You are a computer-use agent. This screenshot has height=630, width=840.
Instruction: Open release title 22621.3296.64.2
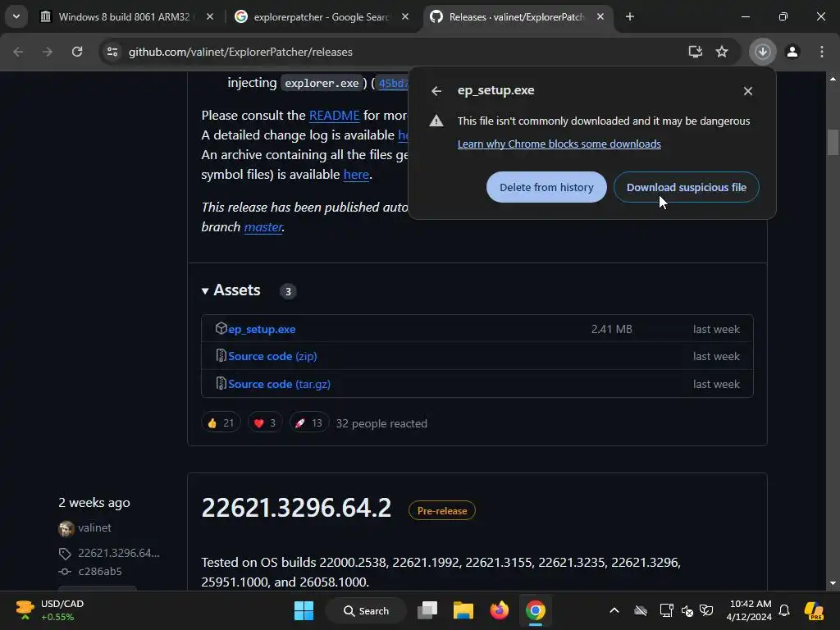(296, 508)
